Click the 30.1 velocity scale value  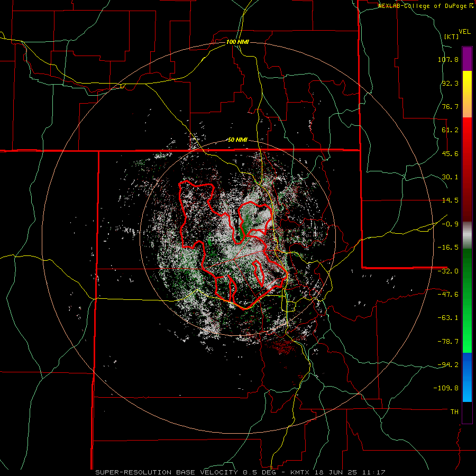pyautogui.click(x=450, y=177)
